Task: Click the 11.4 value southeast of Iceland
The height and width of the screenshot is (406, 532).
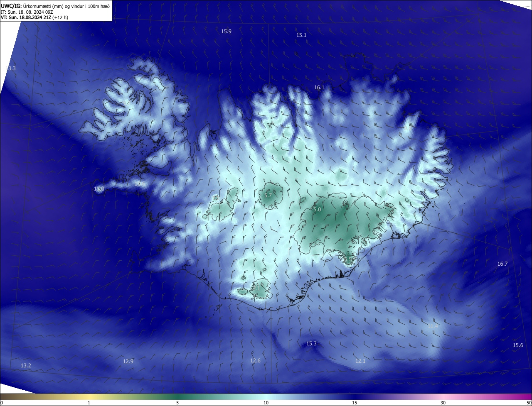Action: tap(433, 326)
